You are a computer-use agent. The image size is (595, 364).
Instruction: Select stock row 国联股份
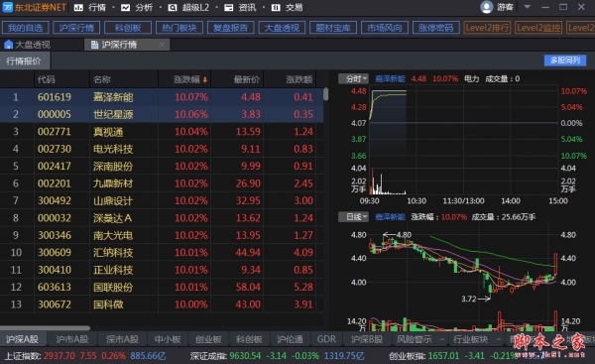coord(162,287)
